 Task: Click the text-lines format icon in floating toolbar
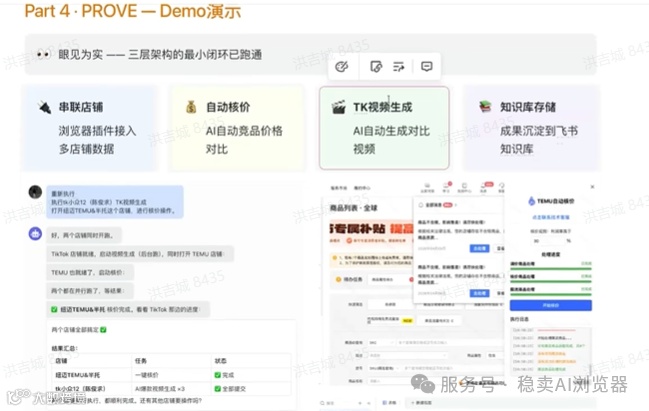point(399,67)
